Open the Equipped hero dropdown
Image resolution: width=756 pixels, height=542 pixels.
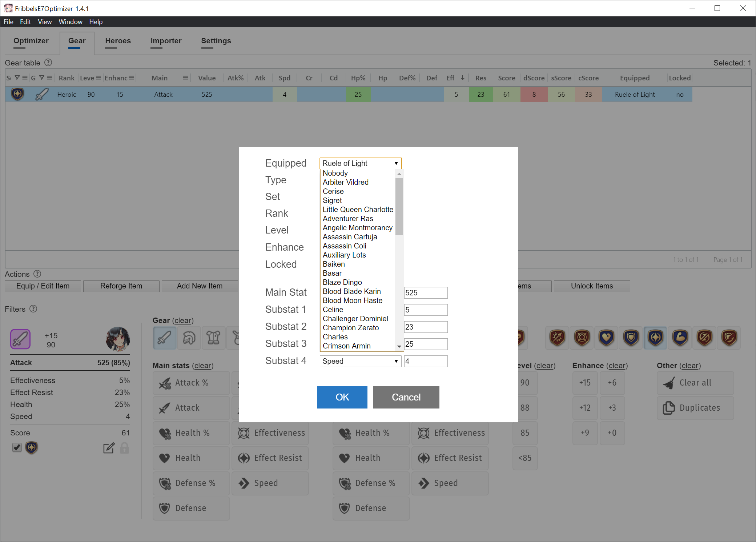(361, 163)
